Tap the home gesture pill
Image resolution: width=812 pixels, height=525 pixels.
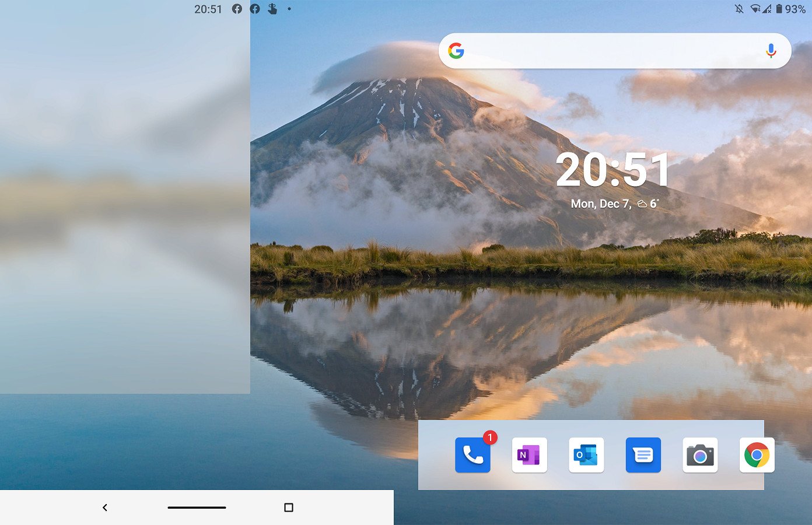[197, 508]
